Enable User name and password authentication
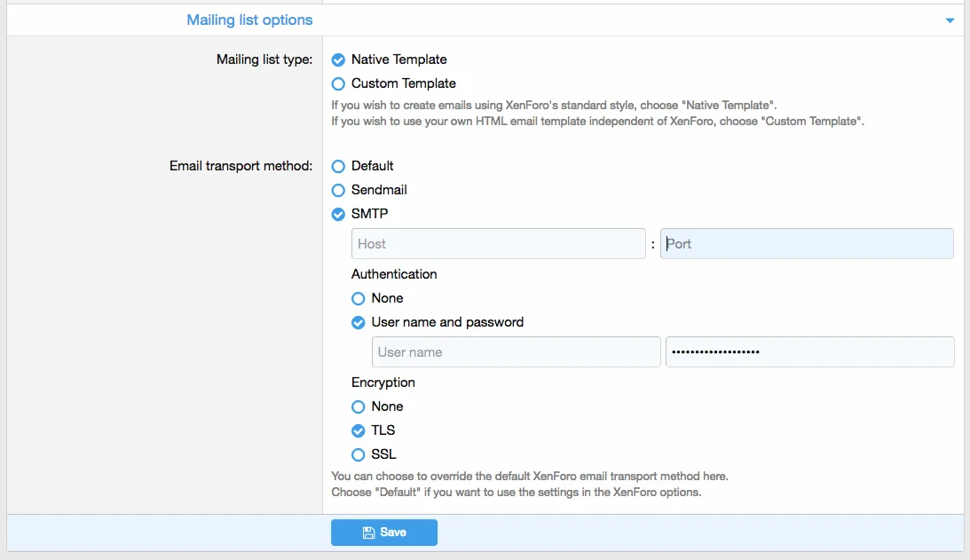 click(359, 323)
